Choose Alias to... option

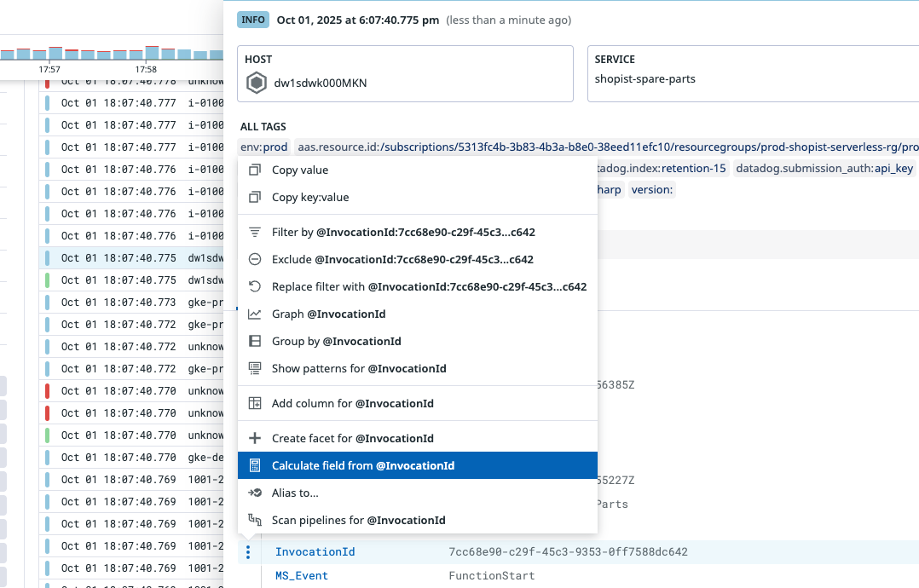295,493
